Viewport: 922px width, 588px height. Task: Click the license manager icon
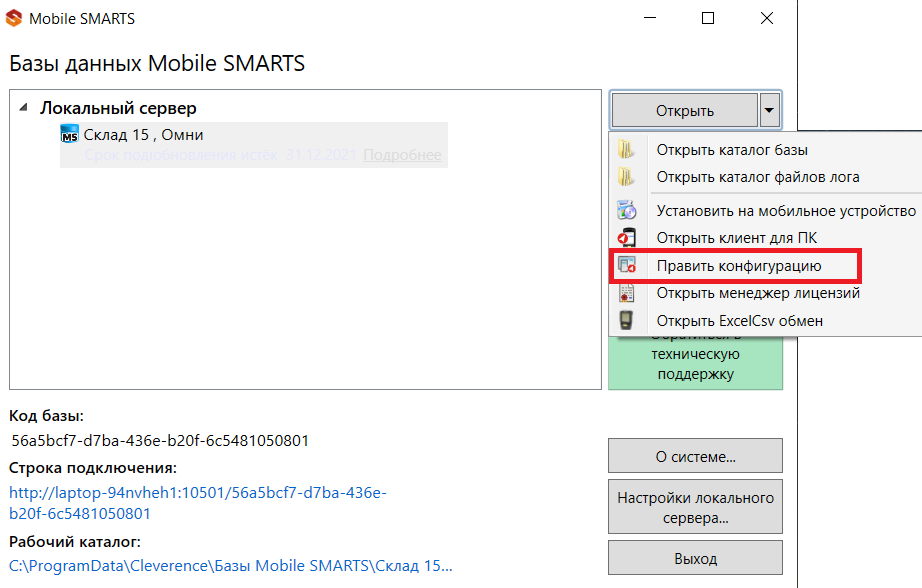626,293
